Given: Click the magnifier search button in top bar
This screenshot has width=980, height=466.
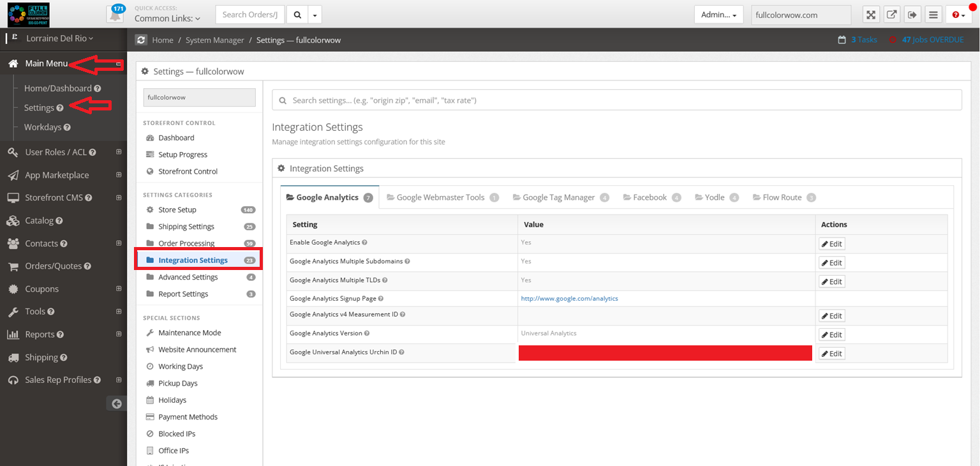Looking at the screenshot, I should coord(297,15).
